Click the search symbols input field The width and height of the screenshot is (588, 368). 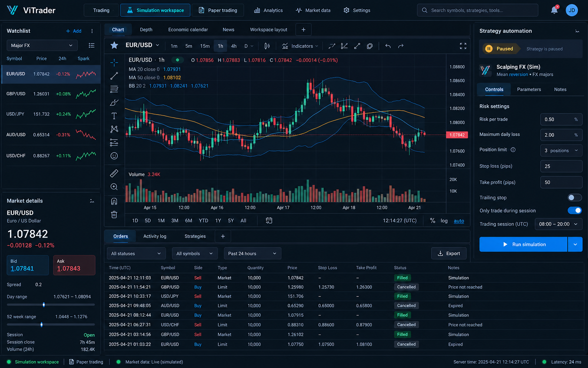pos(478,10)
